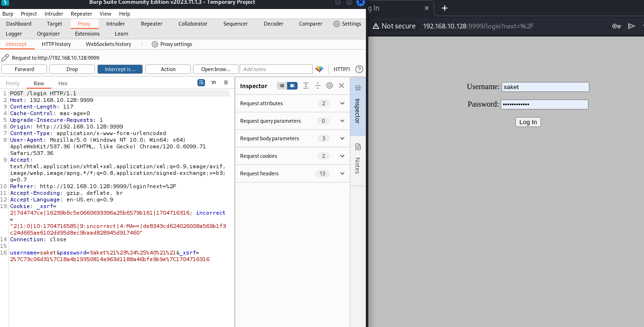The width and height of the screenshot is (644, 327).
Task: Toggle show non-printable characters \n button
Action: pyautogui.click(x=214, y=82)
